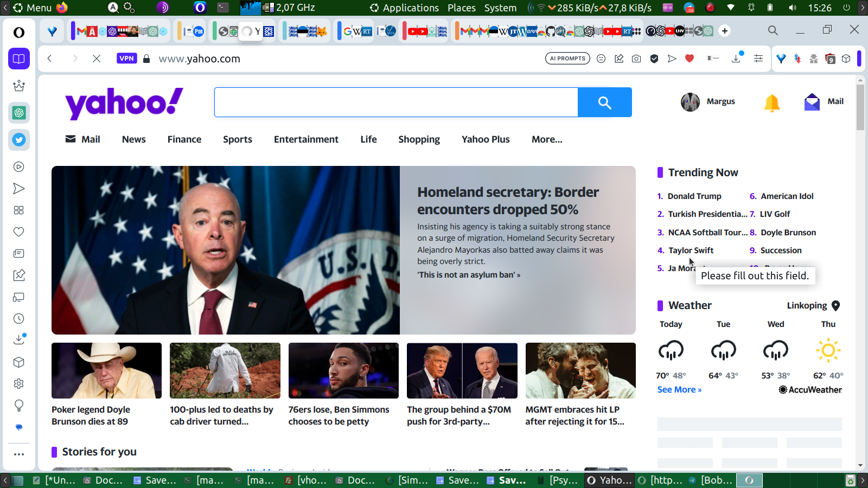Click the Yahoo logo

coord(124,103)
